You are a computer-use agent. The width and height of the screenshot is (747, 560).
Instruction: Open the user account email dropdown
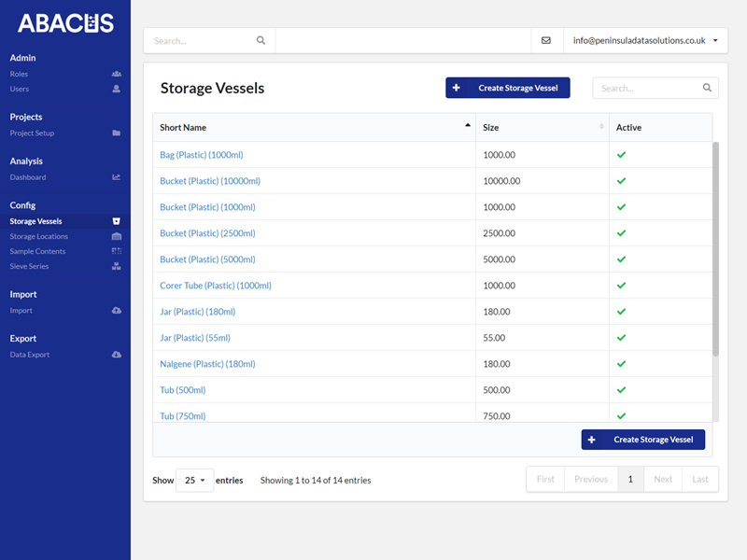click(645, 41)
